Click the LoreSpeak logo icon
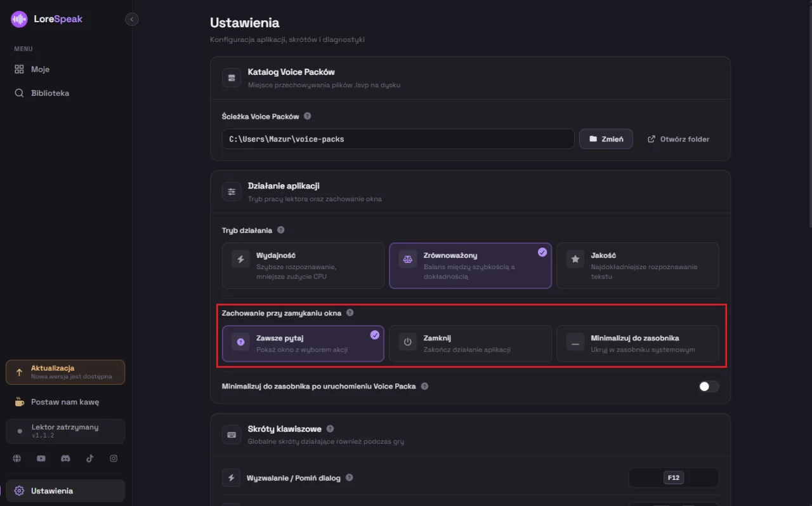812x506 pixels. click(x=19, y=19)
